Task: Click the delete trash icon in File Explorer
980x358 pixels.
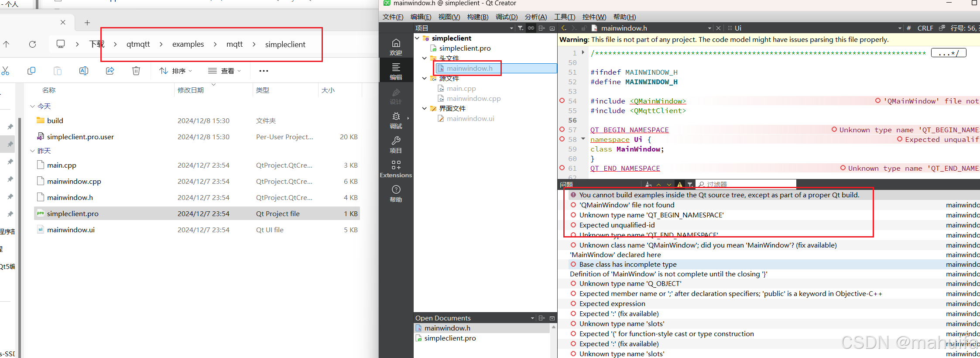Action: tap(136, 71)
